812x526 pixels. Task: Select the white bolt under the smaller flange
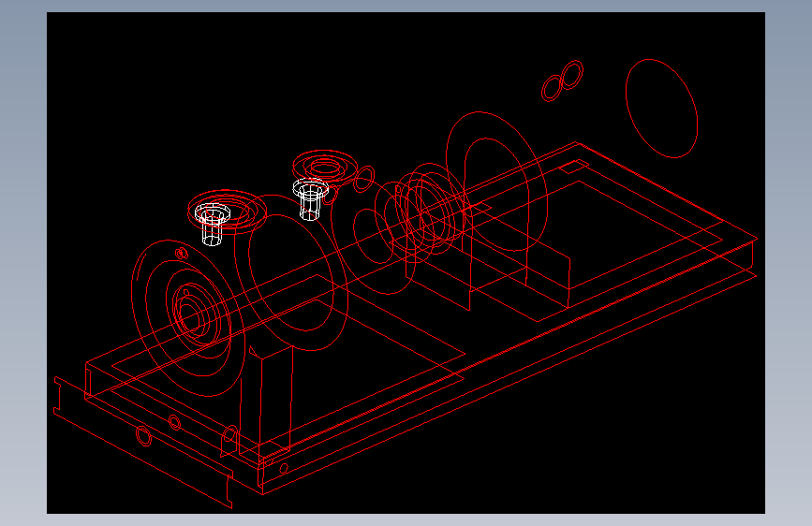pos(310,199)
